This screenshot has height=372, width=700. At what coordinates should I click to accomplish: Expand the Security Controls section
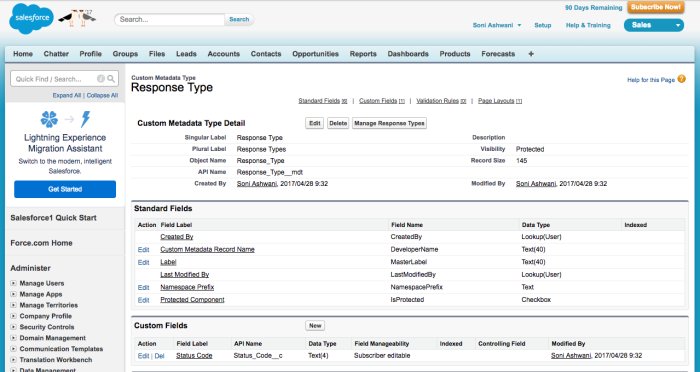click(x=13, y=327)
